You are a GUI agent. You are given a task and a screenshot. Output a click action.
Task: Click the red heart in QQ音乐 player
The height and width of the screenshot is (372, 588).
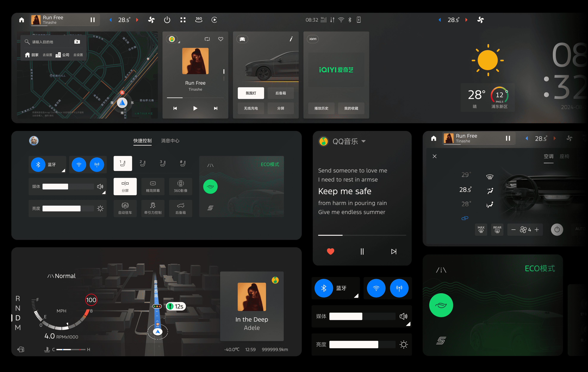330,251
